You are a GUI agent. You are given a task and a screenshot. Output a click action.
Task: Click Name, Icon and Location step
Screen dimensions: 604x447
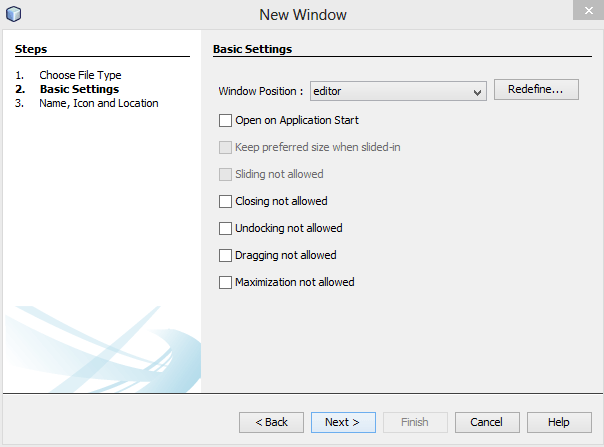click(98, 103)
